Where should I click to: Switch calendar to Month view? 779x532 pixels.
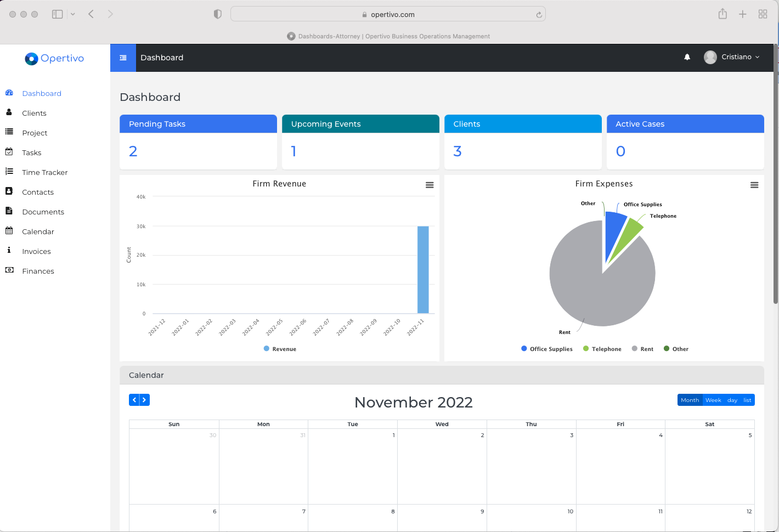point(690,400)
